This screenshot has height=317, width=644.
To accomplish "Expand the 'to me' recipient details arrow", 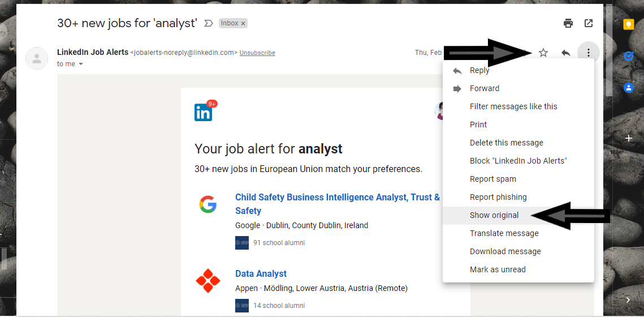I will tap(81, 64).
